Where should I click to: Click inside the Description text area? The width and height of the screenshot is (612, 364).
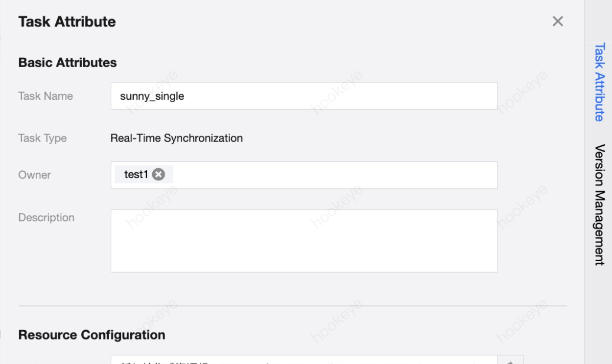coord(304,241)
